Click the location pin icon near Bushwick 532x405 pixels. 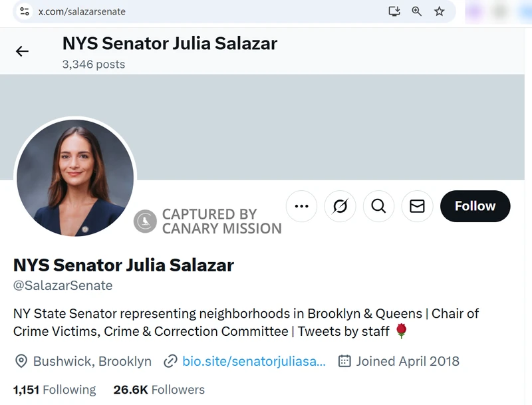click(x=21, y=361)
